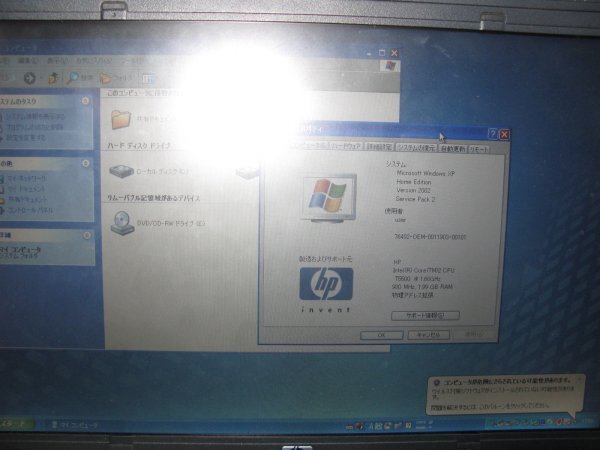Maximize the My Computer window

pos(382,53)
